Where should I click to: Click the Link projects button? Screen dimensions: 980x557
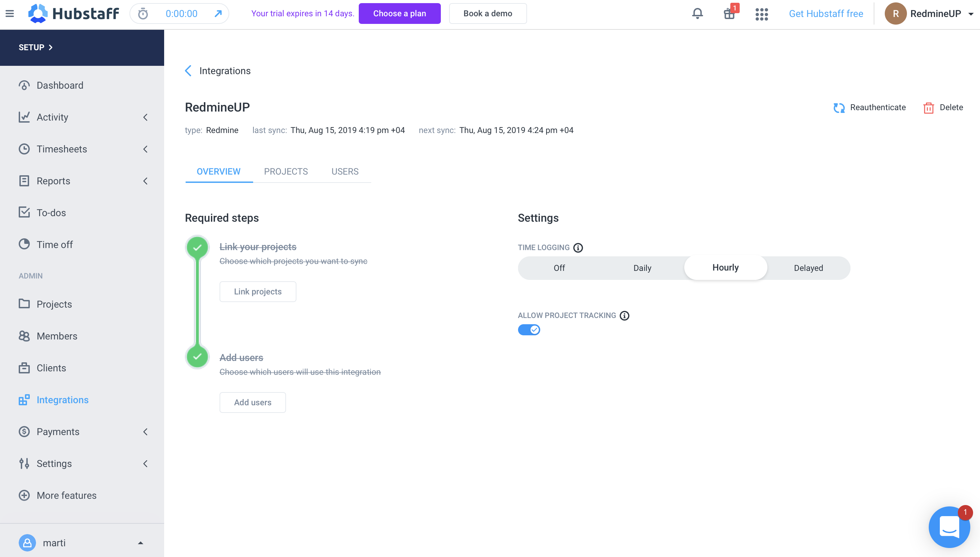(x=258, y=291)
